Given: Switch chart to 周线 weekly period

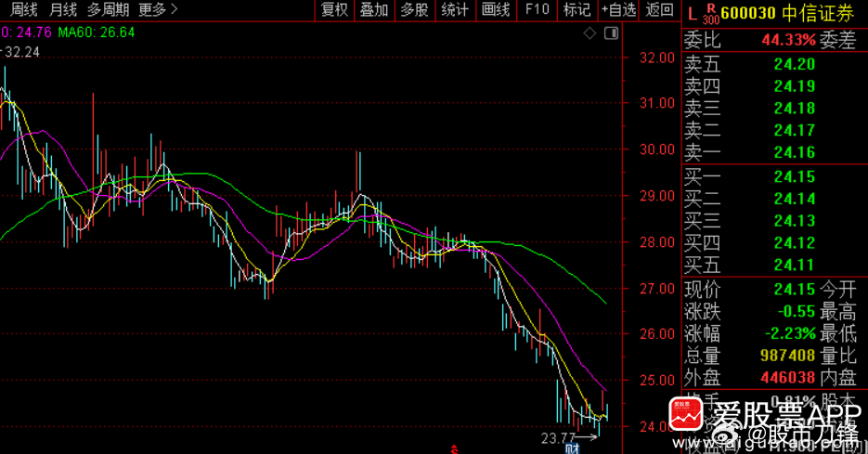Looking at the screenshot, I should (24, 9).
